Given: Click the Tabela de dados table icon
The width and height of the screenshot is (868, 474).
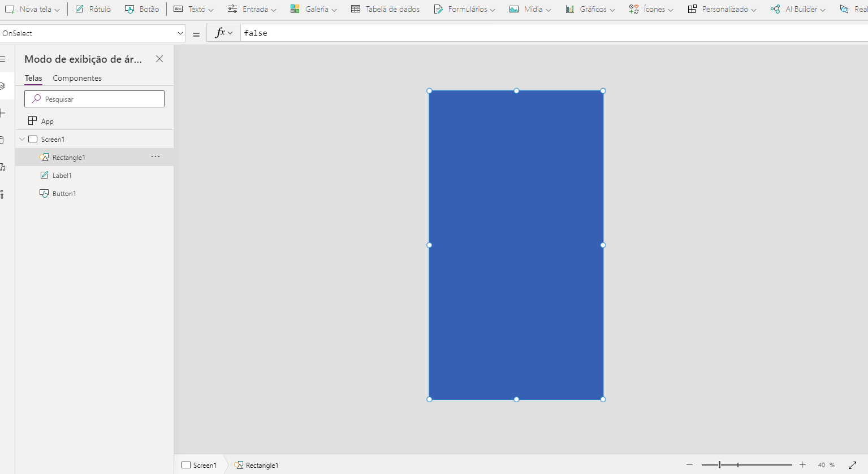Looking at the screenshot, I should click(356, 9).
